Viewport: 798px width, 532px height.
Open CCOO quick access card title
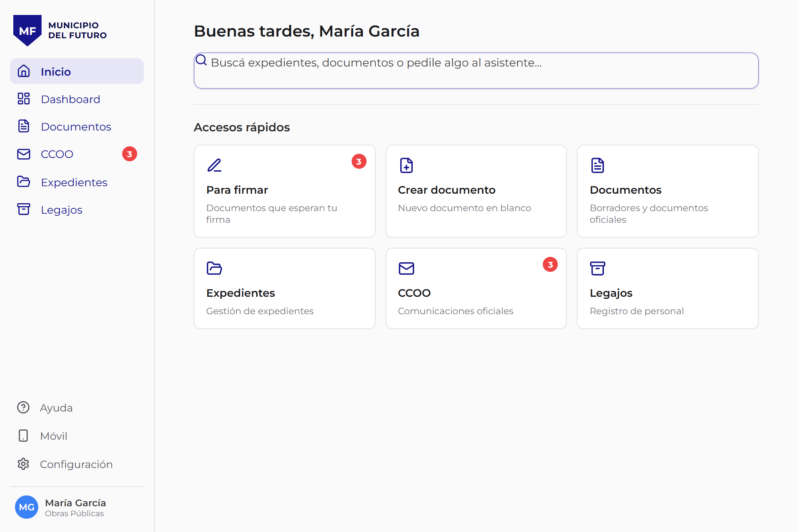tap(414, 293)
